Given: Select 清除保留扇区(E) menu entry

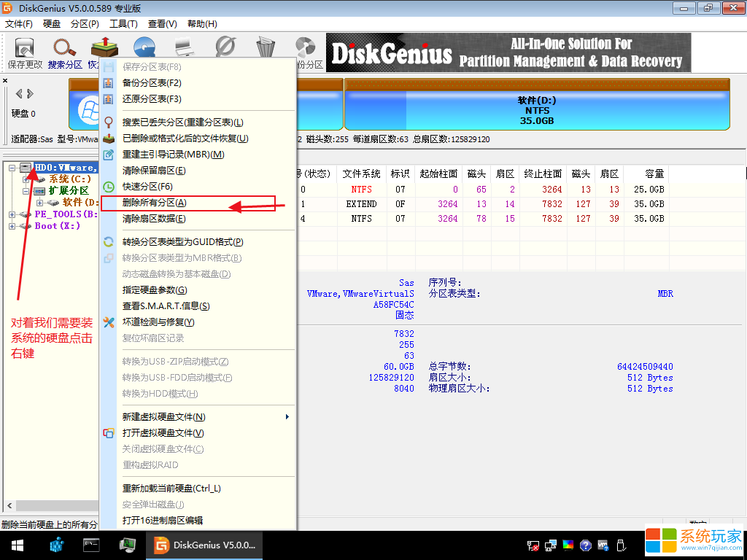Looking at the screenshot, I should (198, 171).
